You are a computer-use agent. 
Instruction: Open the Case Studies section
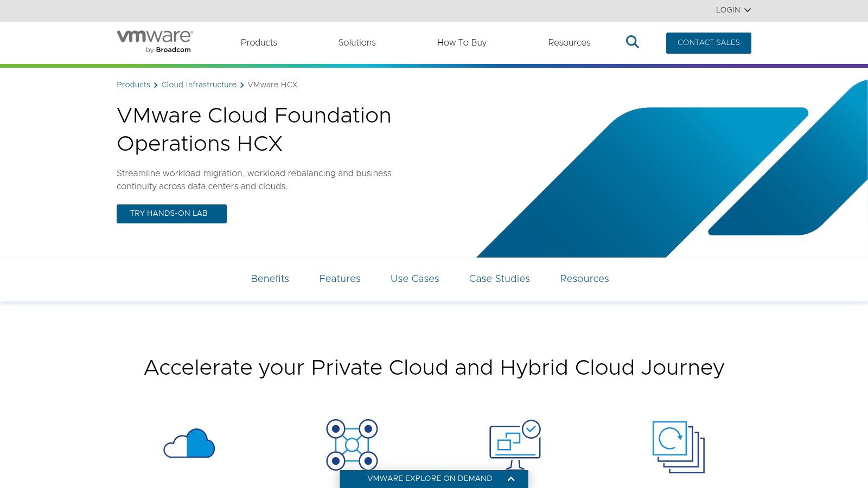point(499,279)
